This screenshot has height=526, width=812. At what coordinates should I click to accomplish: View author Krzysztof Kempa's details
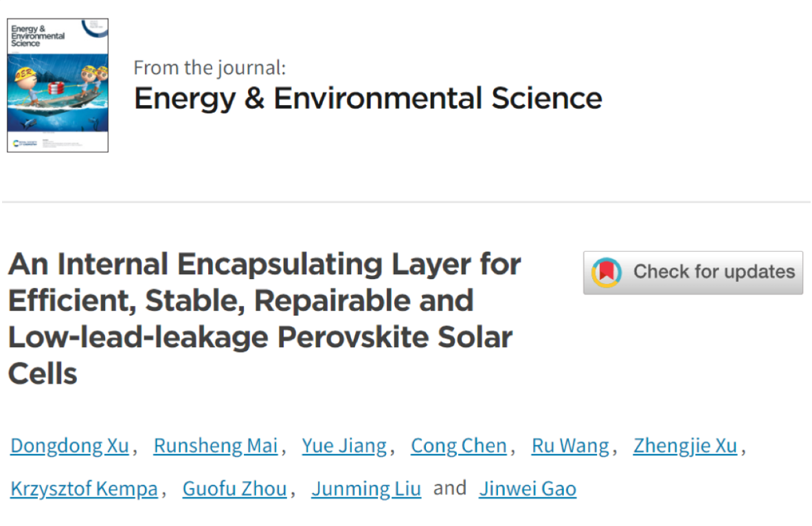(84, 489)
